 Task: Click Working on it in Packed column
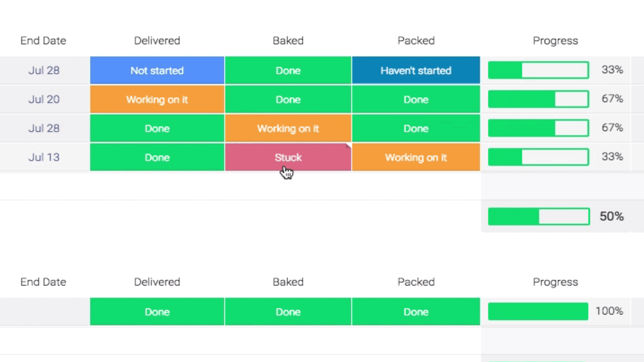[x=416, y=157]
